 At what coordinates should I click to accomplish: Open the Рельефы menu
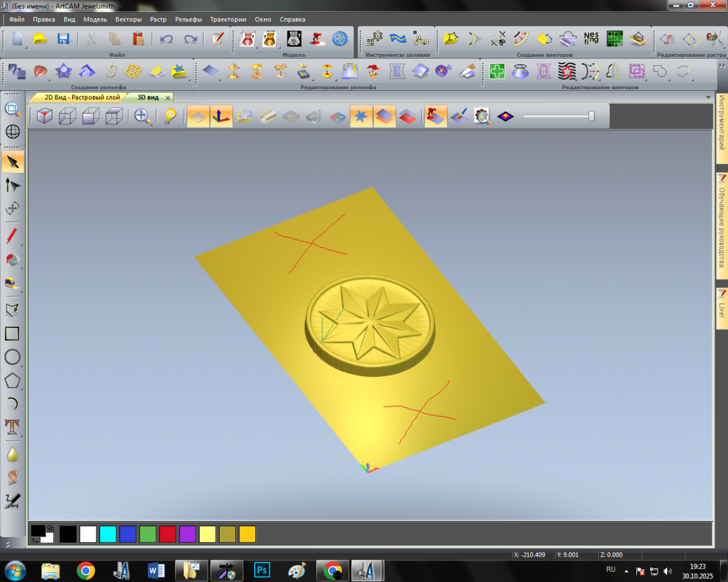coord(188,19)
